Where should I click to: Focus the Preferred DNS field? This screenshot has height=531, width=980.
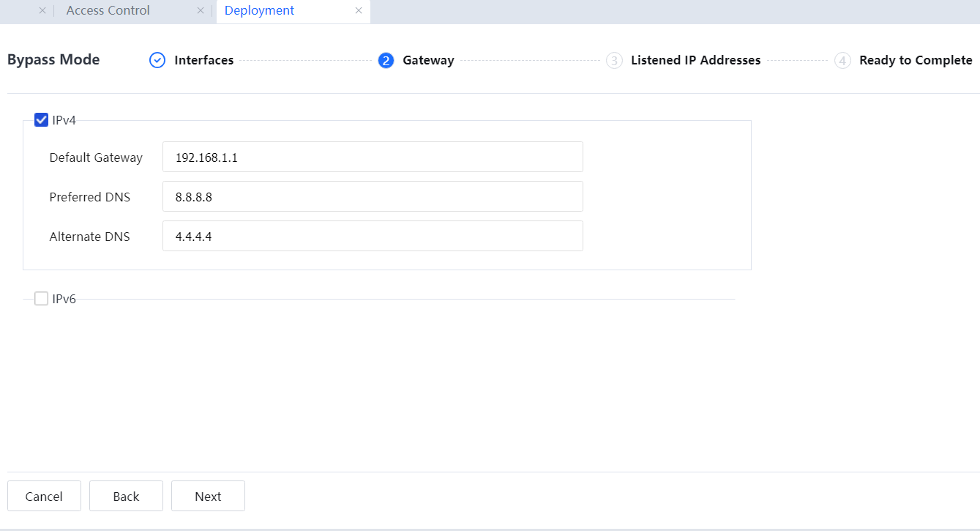[x=373, y=197]
